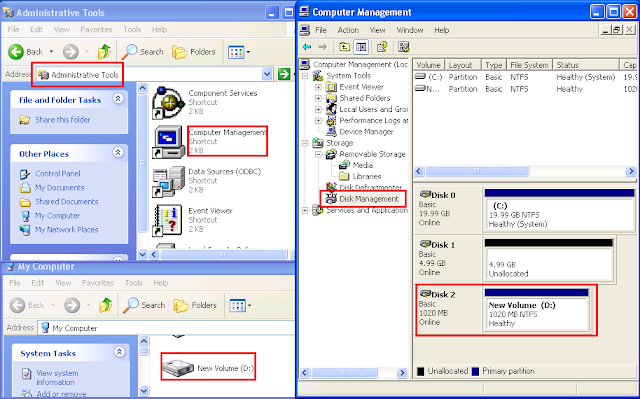This screenshot has height=399, width=640.
Task: Open Shared Documents link in Other Places
Action: coord(67,202)
